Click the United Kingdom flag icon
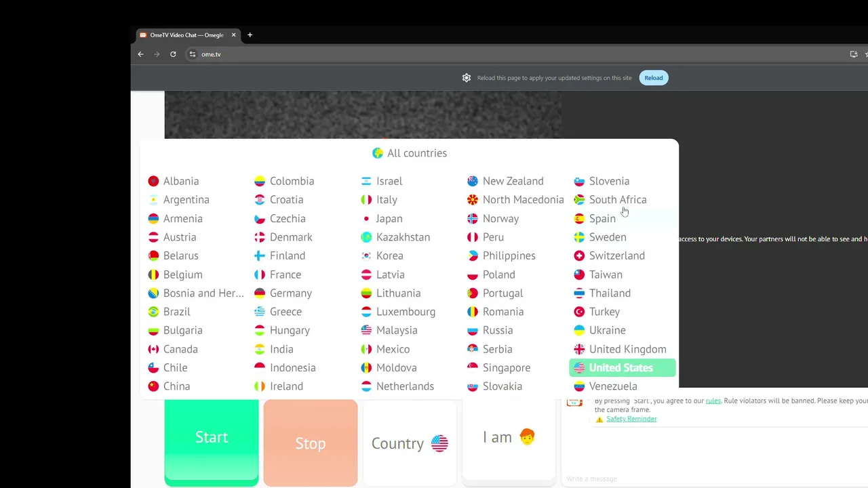Image resolution: width=868 pixels, height=488 pixels. (x=579, y=349)
